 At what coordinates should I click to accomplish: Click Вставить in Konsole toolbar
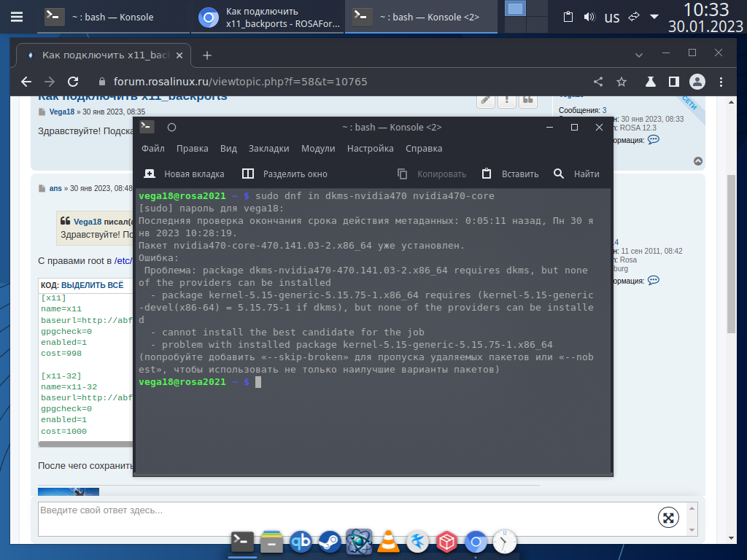pyautogui.click(x=510, y=174)
